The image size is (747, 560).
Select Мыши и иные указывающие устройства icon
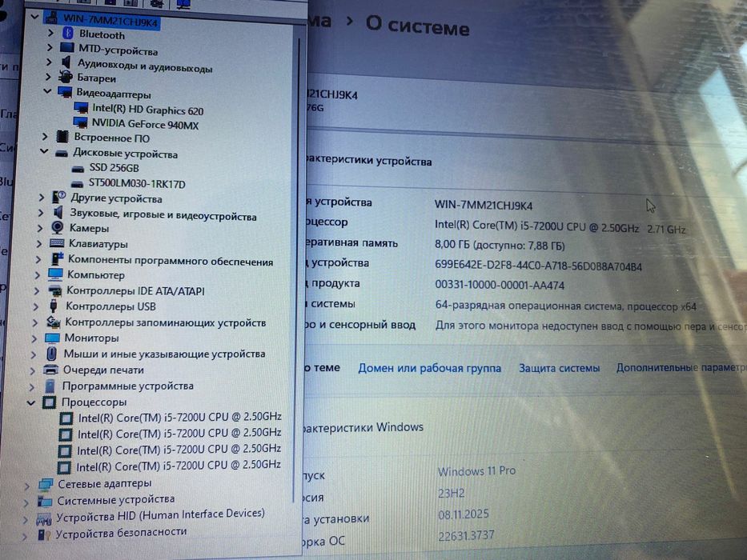(52, 354)
